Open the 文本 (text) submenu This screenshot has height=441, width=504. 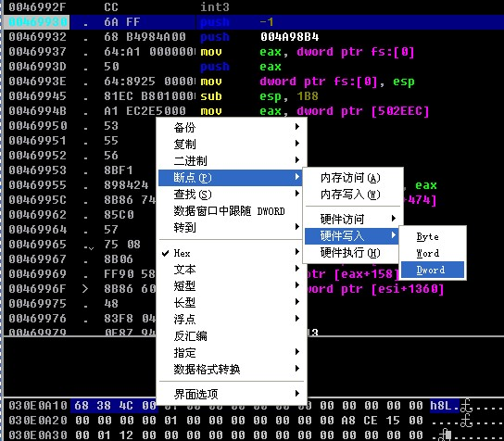pos(232,270)
